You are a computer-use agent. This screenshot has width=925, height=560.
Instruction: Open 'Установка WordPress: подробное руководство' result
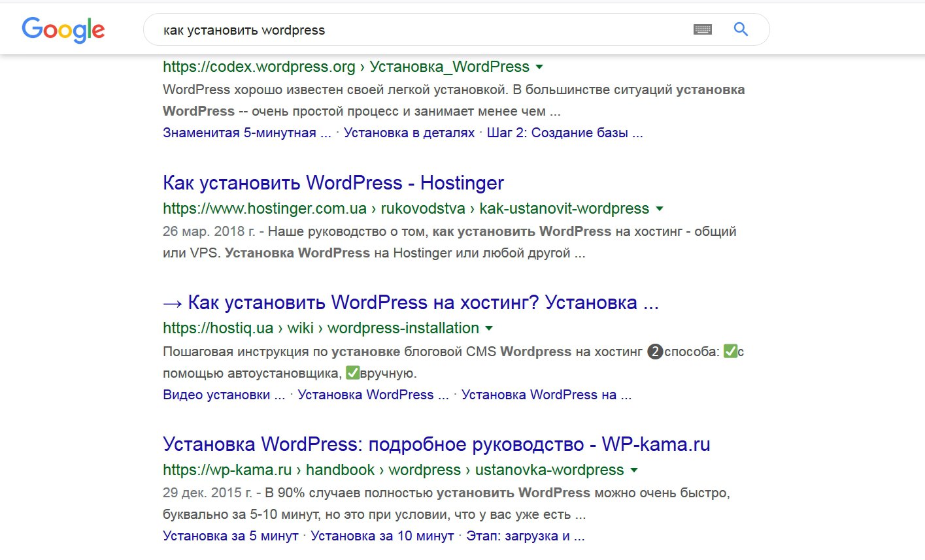tap(437, 444)
